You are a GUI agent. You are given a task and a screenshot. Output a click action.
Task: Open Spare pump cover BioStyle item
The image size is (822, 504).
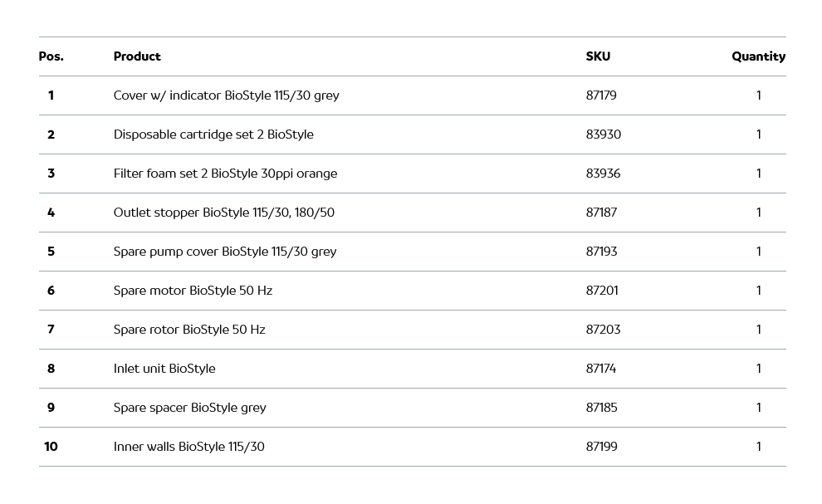tap(224, 252)
